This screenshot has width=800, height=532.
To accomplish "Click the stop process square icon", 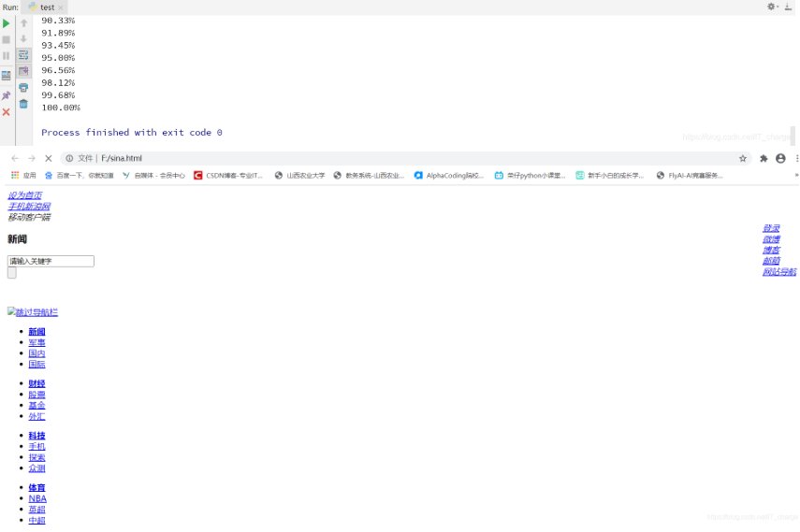I will pos(7,40).
